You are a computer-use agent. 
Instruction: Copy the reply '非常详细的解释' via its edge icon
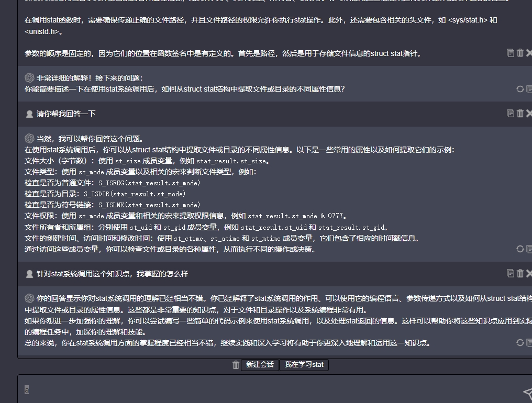coord(529,89)
